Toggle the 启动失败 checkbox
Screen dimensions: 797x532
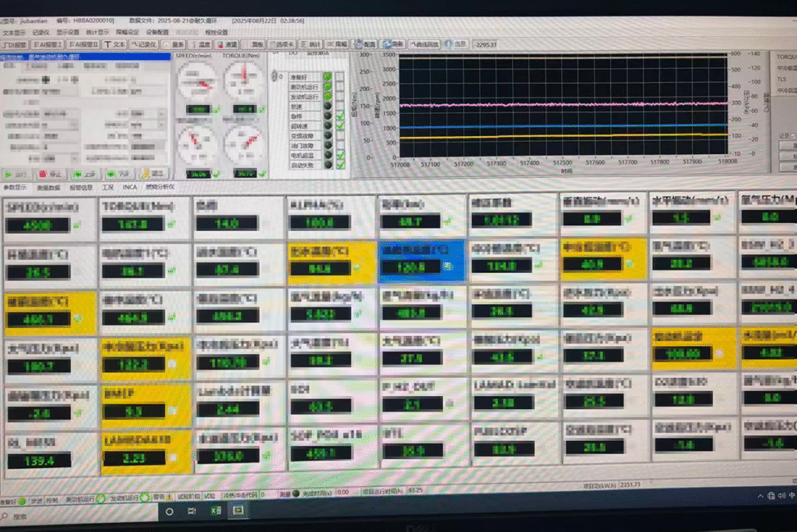pyautogui.click(x=340, y=164)
